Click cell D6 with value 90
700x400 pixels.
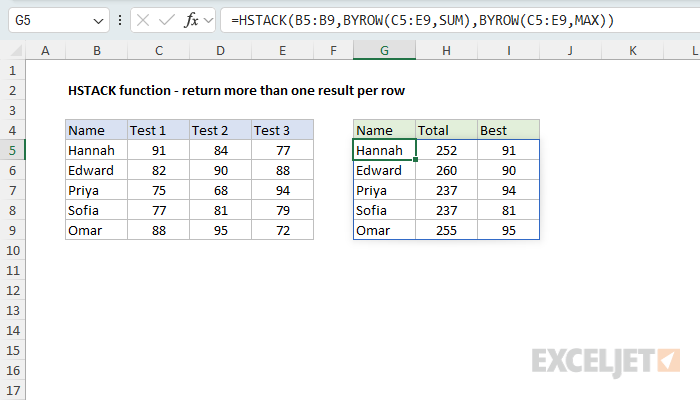[x=221, y=171]
